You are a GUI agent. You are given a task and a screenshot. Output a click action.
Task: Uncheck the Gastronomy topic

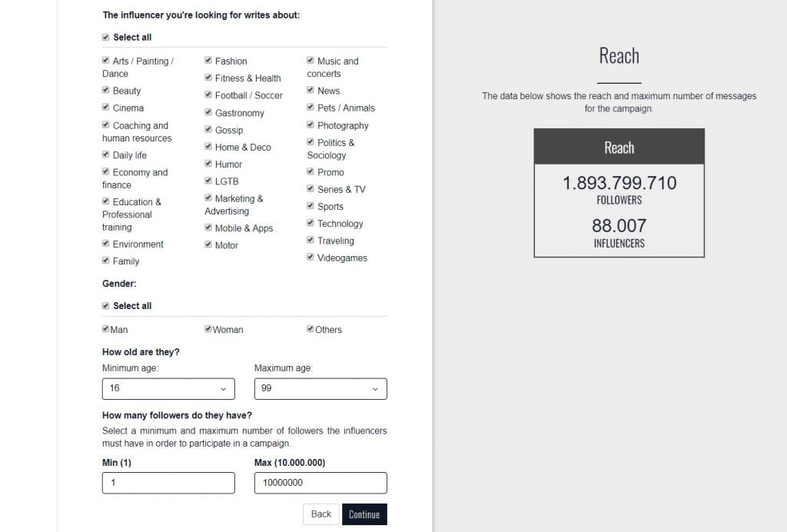point(208,112)
